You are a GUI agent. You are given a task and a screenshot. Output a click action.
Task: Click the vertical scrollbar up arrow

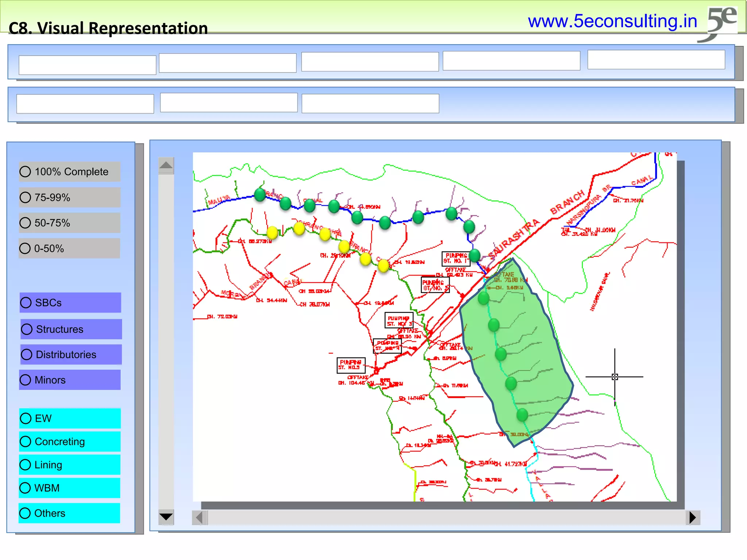[x=166, y=166]
